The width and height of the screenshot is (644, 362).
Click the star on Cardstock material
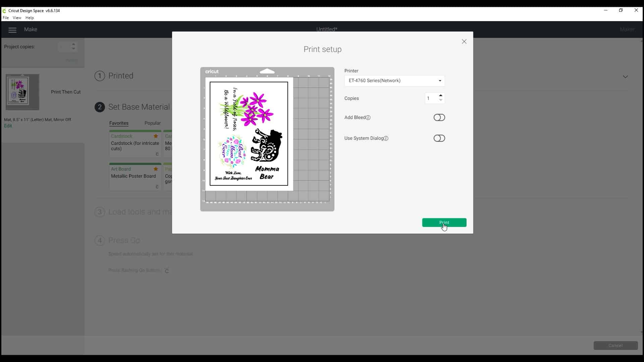point(156,136)
